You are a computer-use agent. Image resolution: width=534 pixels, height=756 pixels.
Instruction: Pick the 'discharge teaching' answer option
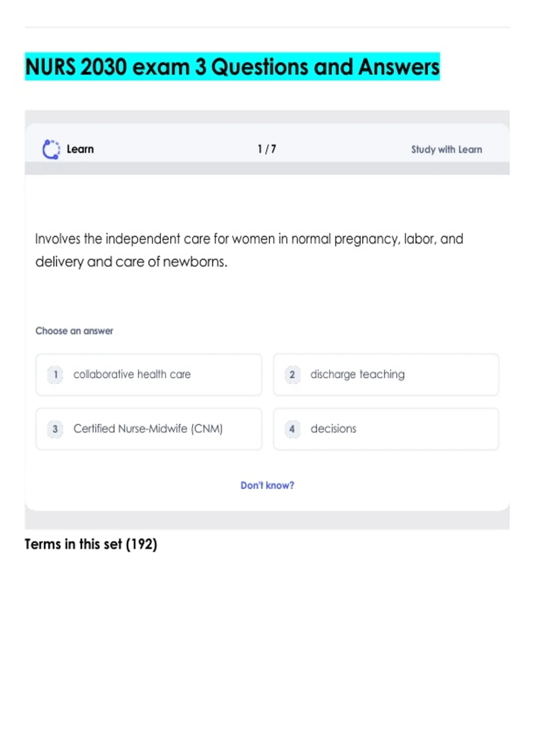(357, 374)
